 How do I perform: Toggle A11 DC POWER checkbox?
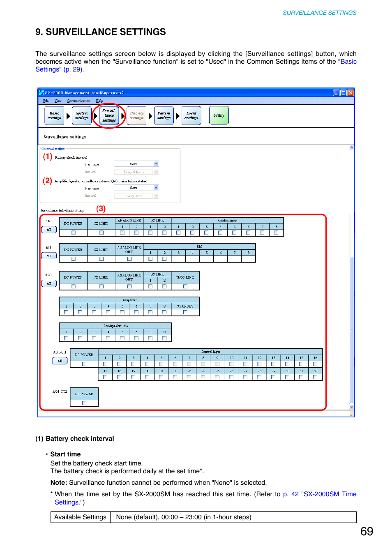tap(74, 259)
